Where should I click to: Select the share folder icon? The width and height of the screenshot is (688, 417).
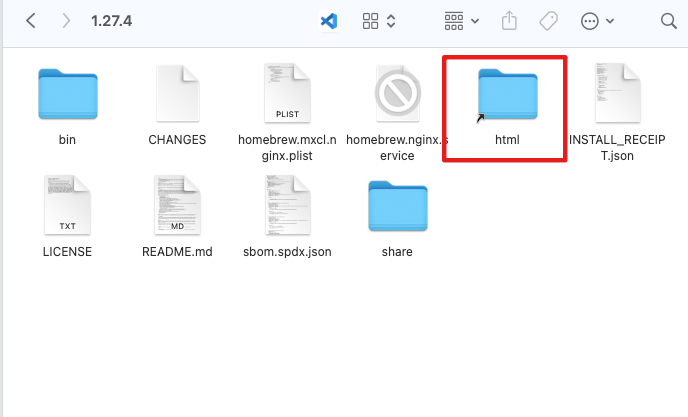tap(398, 205)
